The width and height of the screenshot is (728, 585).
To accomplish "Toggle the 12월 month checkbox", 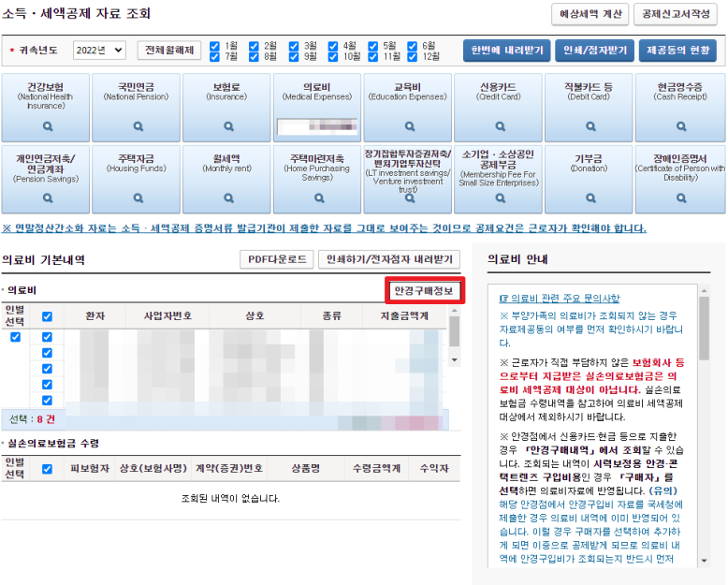I will click(413, 57).
